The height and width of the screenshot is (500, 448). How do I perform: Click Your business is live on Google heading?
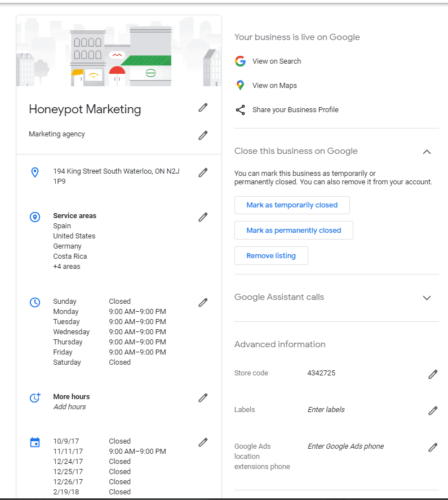click(x=297, y=37)
